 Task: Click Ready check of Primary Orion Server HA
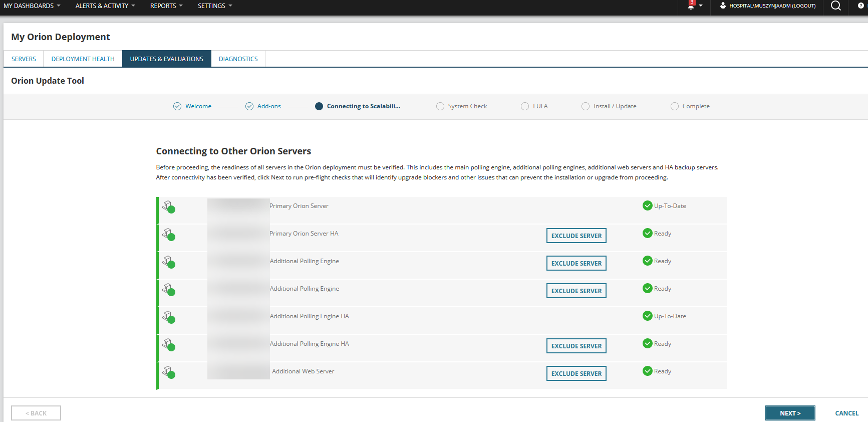coord(648,233)
